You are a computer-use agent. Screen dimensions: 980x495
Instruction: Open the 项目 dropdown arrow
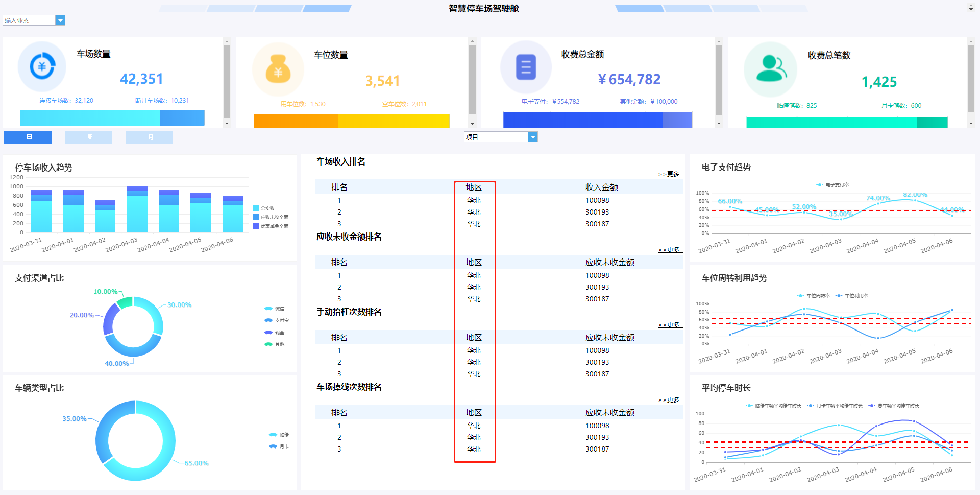coord(533,137)
